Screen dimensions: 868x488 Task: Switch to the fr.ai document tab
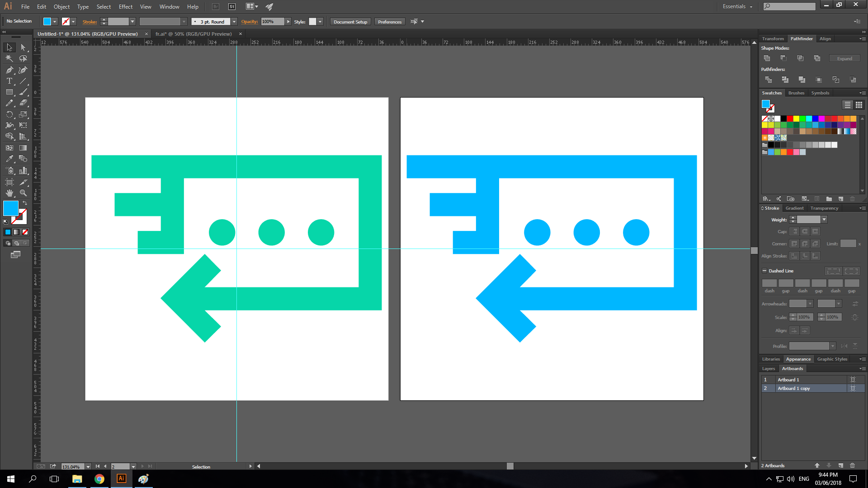193,34
